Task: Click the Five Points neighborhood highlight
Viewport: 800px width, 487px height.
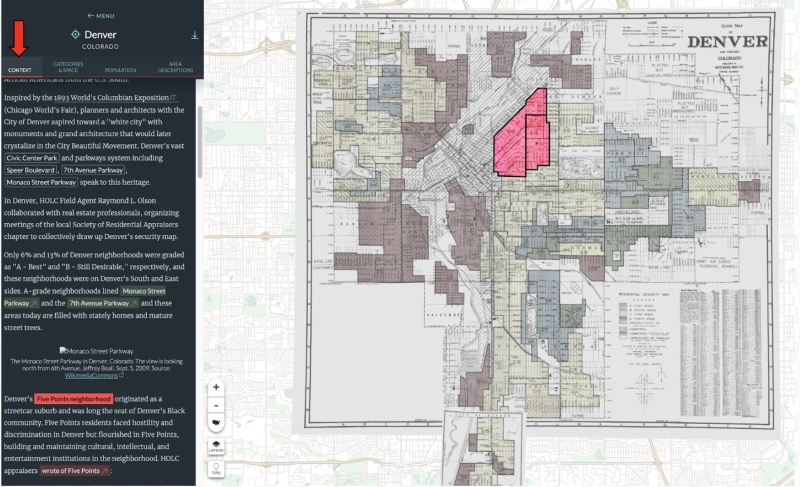Action: [x=73, y=399]
